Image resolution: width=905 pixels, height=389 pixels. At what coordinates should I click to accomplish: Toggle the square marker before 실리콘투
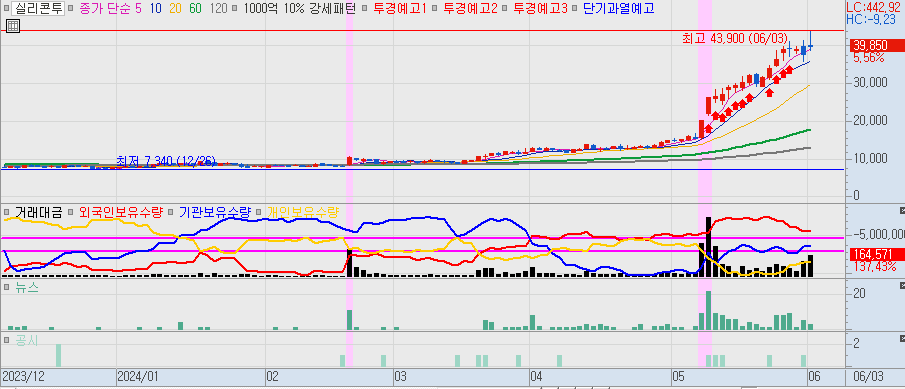[x=6, y=9]
